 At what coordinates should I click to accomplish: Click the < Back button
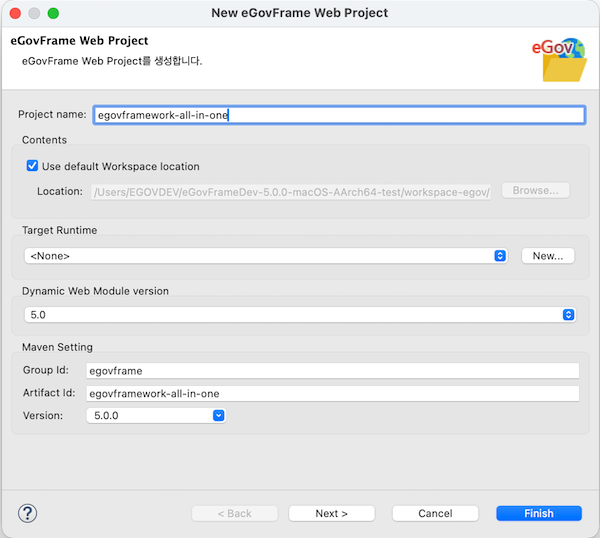(x=235, y=513)
